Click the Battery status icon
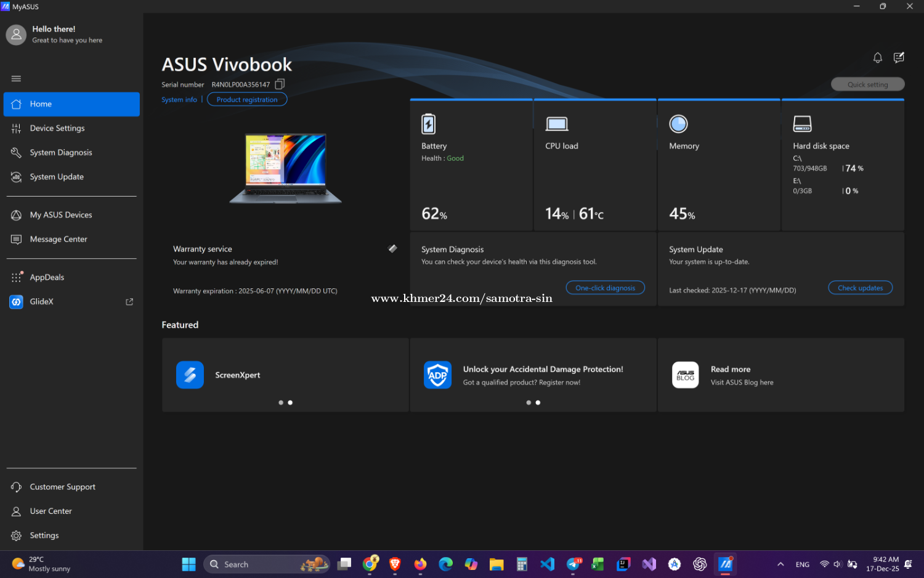The image size is (924, 578). pyautogui.click(x=428, y=124)
